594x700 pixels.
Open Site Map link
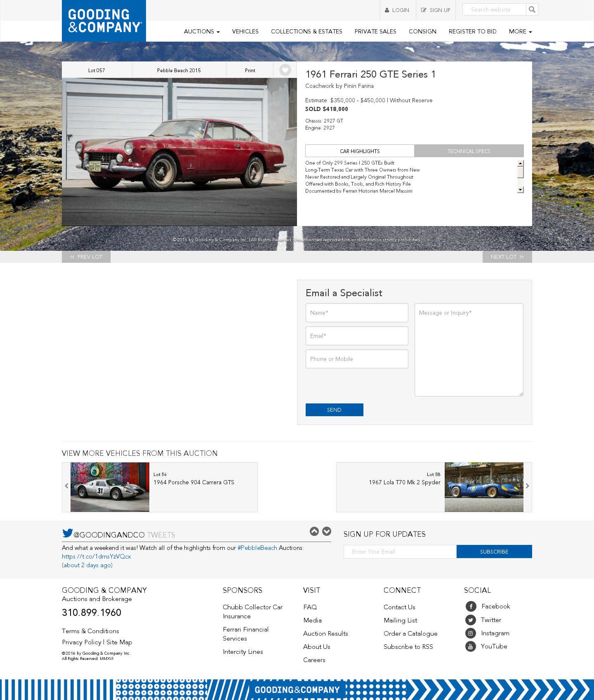pos(119,642)
